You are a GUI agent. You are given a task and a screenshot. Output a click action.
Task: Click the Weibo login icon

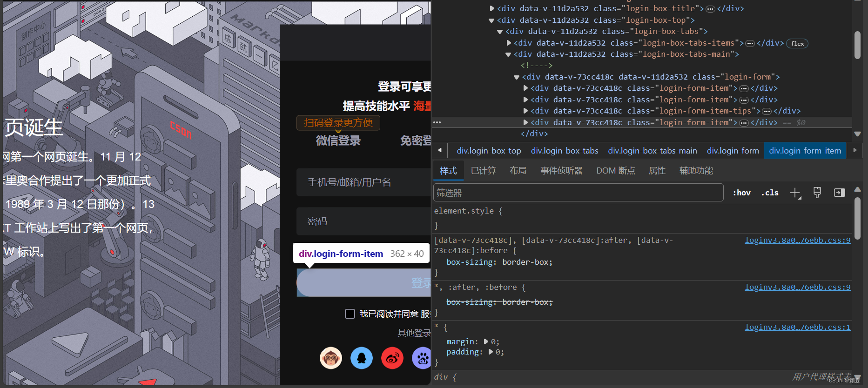pyautogui.click(x=392, y=358)
